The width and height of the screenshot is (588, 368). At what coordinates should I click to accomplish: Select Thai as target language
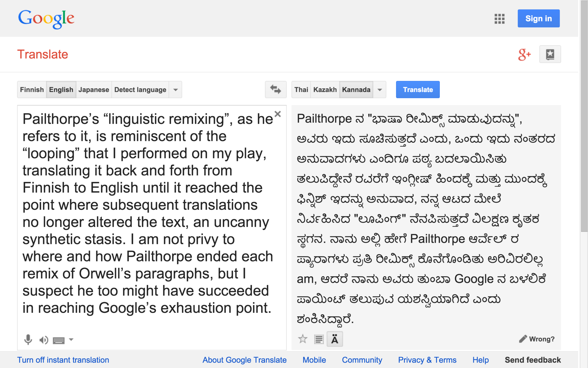point(301,90)
